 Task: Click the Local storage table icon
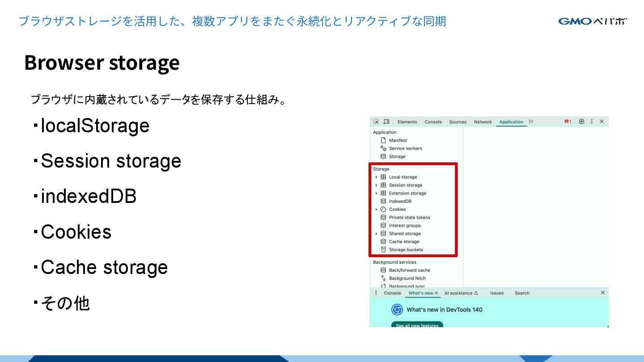point(383,177)
